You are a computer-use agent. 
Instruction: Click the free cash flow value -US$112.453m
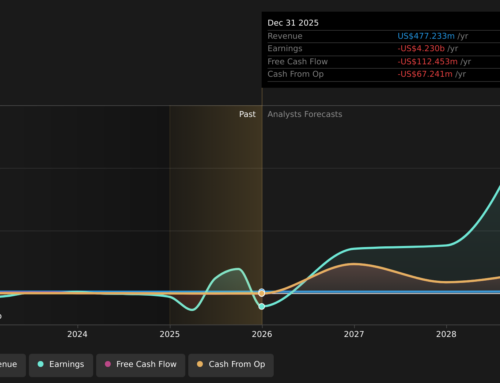click(427, 62)
